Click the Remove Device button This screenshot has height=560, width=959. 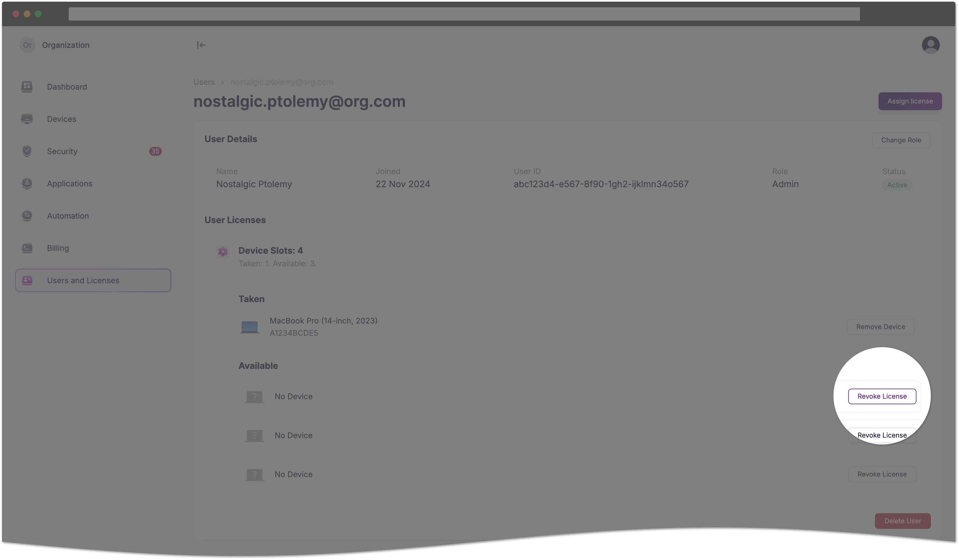(x=880, y=327)
